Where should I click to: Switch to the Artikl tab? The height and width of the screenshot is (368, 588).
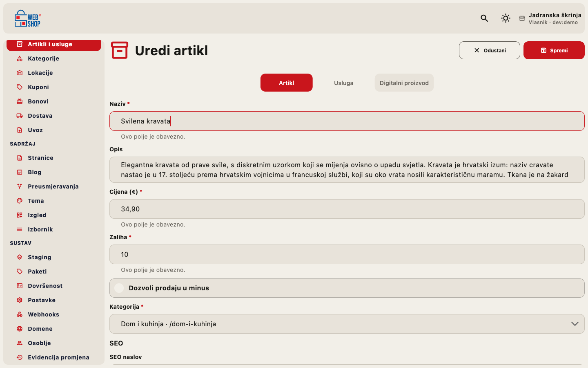tap(287, 83)
